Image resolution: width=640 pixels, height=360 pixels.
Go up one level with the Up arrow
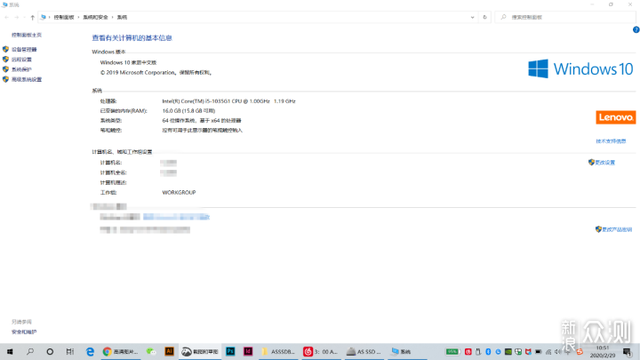[x=32, y=17]
